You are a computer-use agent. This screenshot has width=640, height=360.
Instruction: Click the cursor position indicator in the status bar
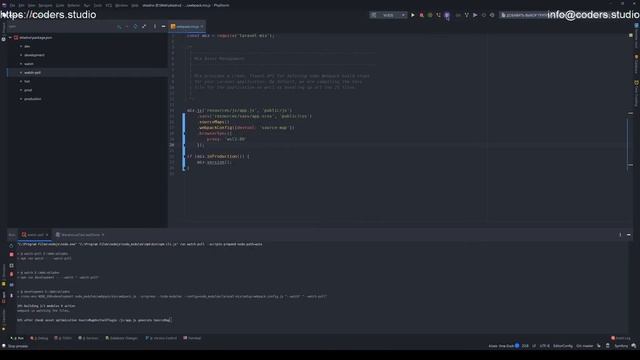[x=525, y=346]
